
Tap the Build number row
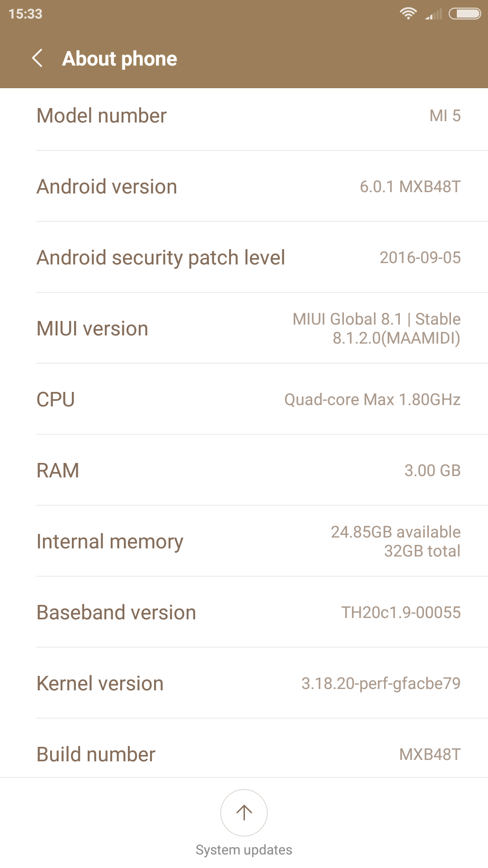(244, 754)
